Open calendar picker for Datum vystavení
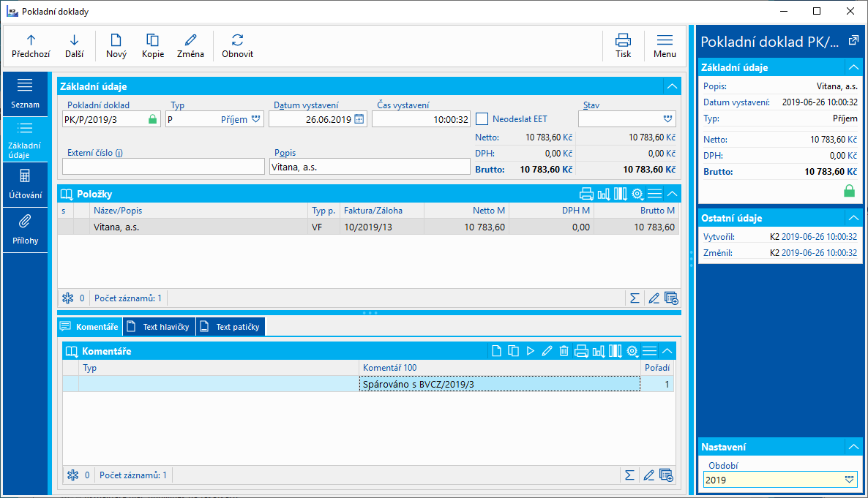 pyautogui.click(x=359, y=119)
